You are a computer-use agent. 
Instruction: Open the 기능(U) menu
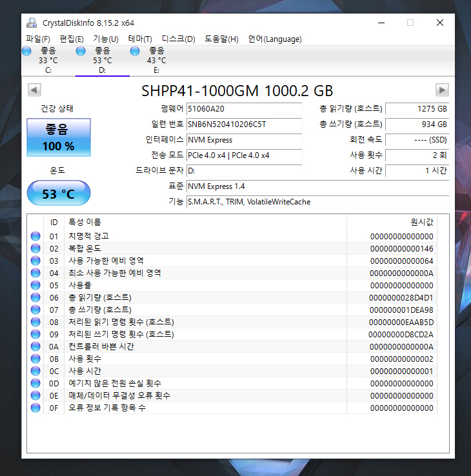(106, 39)
